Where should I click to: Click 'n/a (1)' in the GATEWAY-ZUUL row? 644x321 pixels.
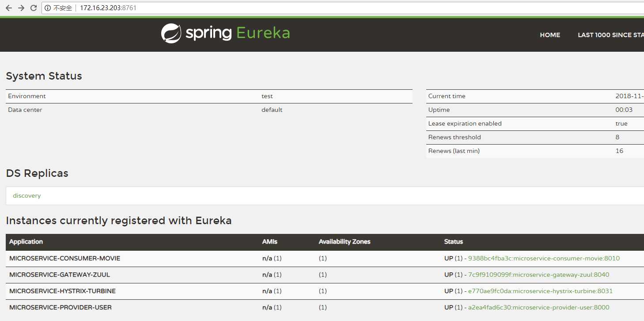(272, 275)
